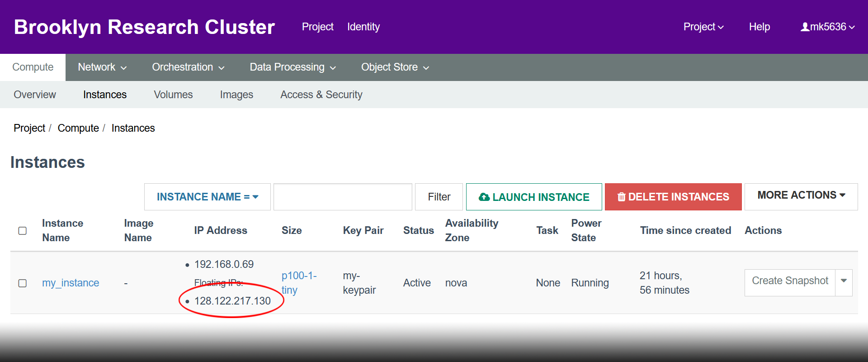The image size is (868, 362).
Task: Click the Status column header
Action: tap(418, 230)
